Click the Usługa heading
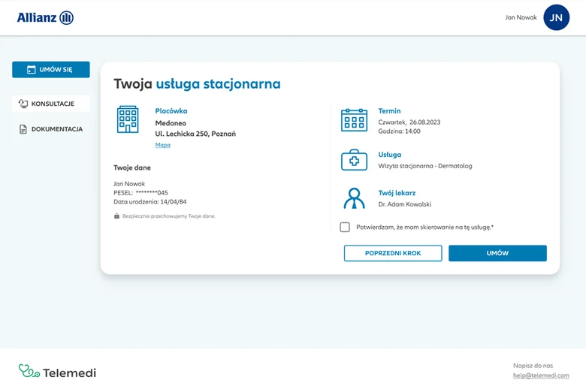Screen dimensions: 586x392 (390, 155)
